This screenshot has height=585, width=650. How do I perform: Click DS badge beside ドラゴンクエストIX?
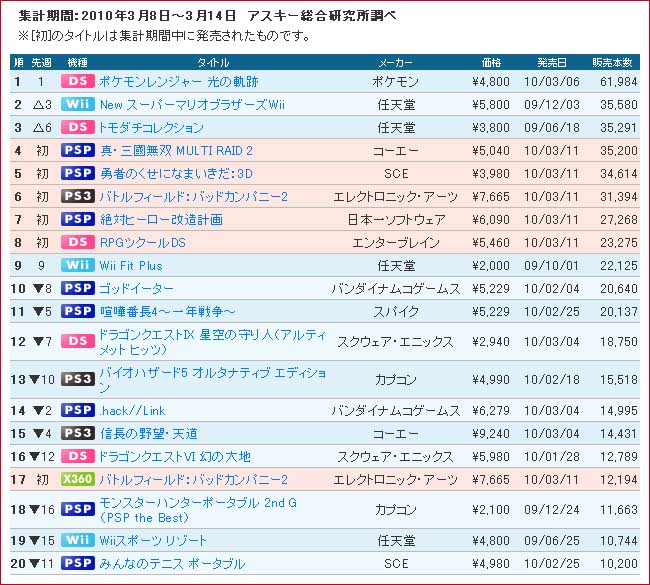pyautogui.click(x=78, y=342)
